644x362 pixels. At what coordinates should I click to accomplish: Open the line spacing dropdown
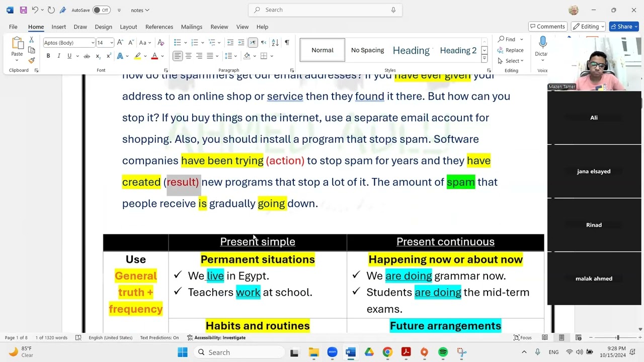point(230,56)
